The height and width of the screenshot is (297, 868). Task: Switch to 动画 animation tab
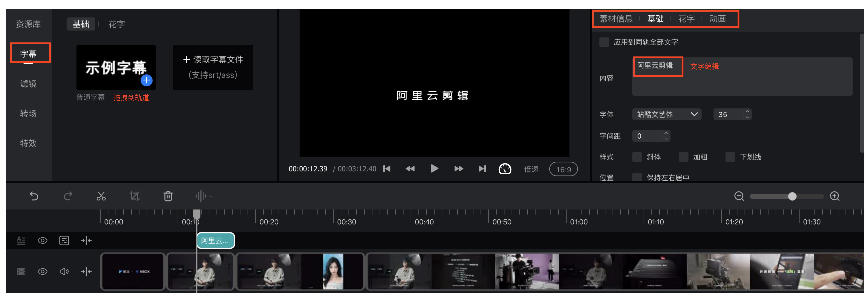(717, 18)
